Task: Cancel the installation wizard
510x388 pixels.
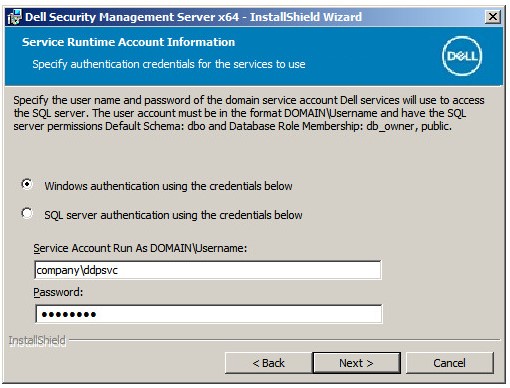Action: pyautogui.click(x=449, y=363)
